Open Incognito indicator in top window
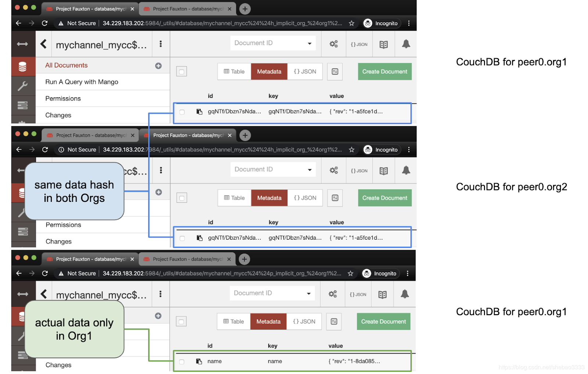Image resolution: width=588 pixels, height=374 pixels. (x=381, y=23)
